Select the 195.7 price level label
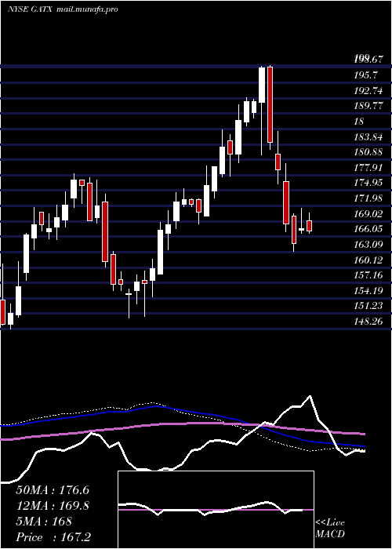The image size is (392, 549). point(365,75)
